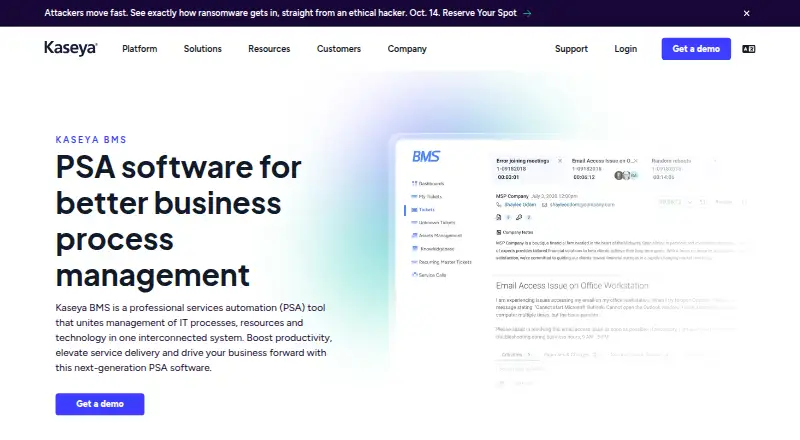Select Dashboards in BMS screenshot sidebar
This screenshot has height=440, width=800.
coord(428,183)
